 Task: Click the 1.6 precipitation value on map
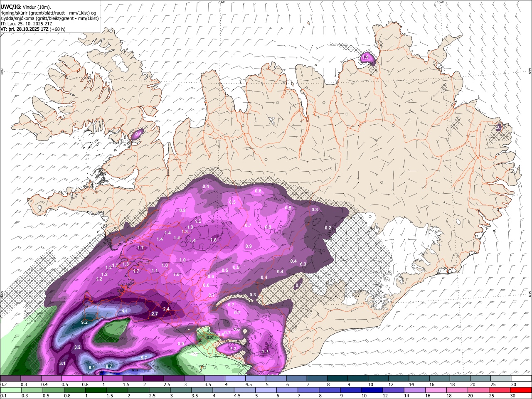(x=214, y=240)
